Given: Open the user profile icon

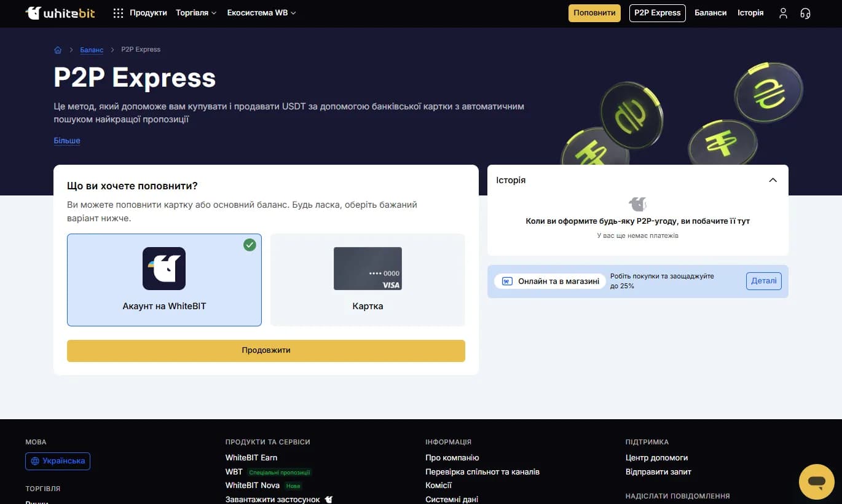Looking at the screenshot, I should [783, 13].
